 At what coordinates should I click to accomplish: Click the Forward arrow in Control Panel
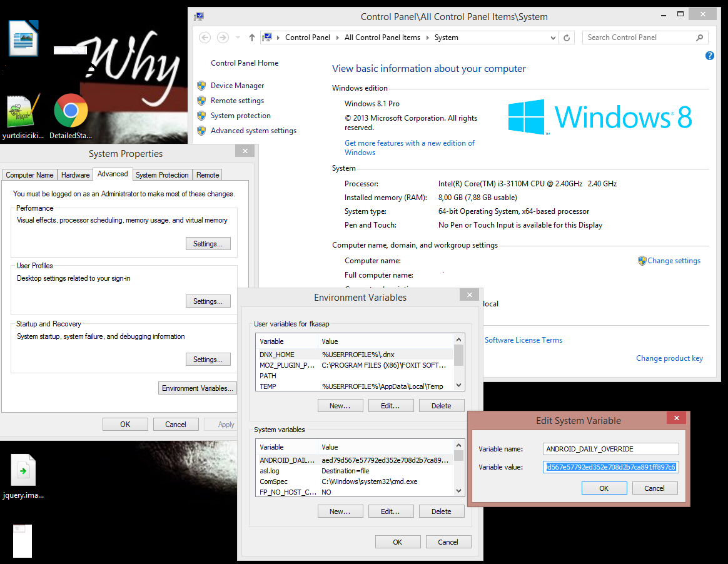click(223, 38)
